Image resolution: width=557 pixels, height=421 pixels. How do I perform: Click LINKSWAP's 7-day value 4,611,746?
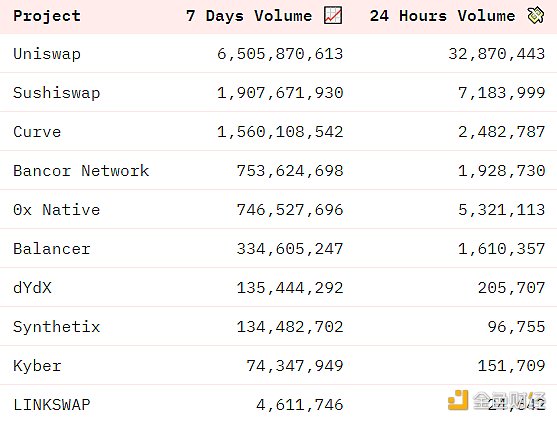(x=299, y=405)
